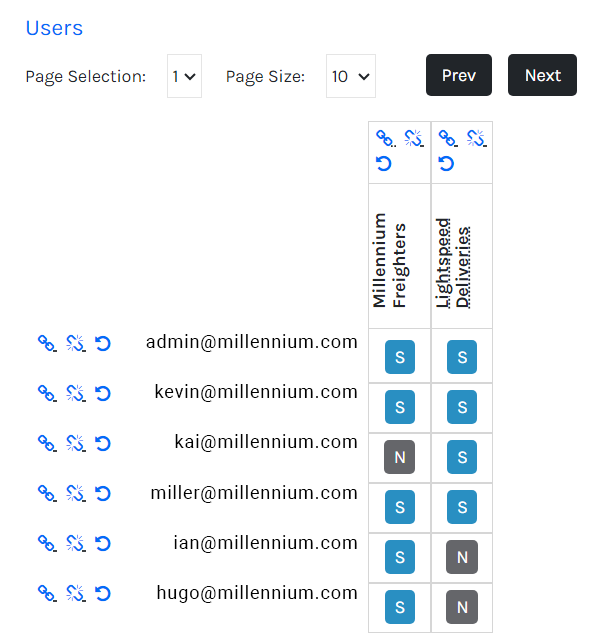
Task: Click the link icon for kevin@millennium.com
Action: (x=47, y=393)
